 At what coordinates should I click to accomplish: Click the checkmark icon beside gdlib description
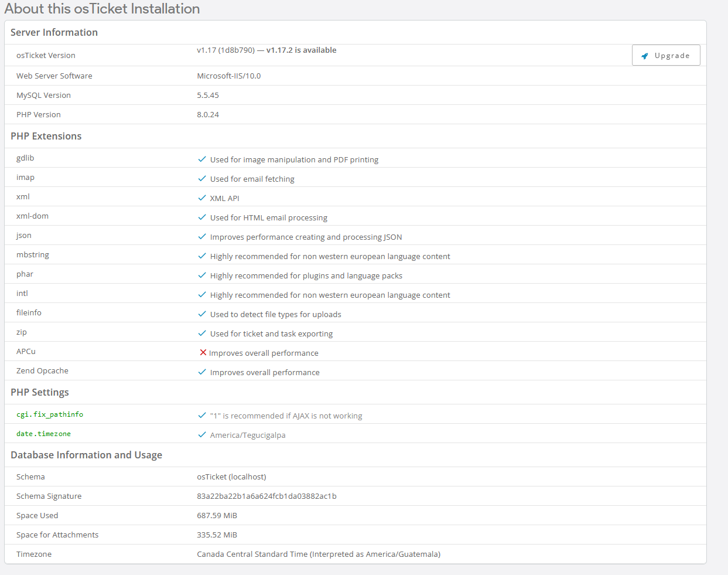202,159
